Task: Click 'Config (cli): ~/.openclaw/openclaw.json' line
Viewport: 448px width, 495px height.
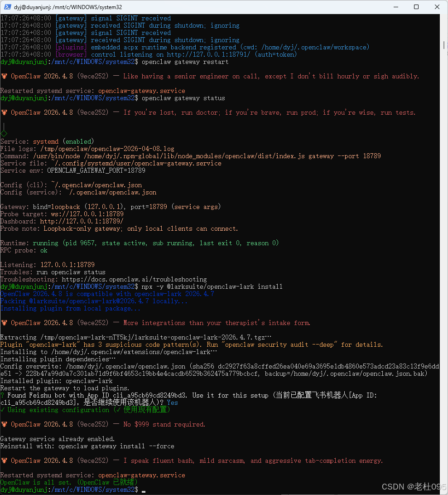Action: point(71,185)
